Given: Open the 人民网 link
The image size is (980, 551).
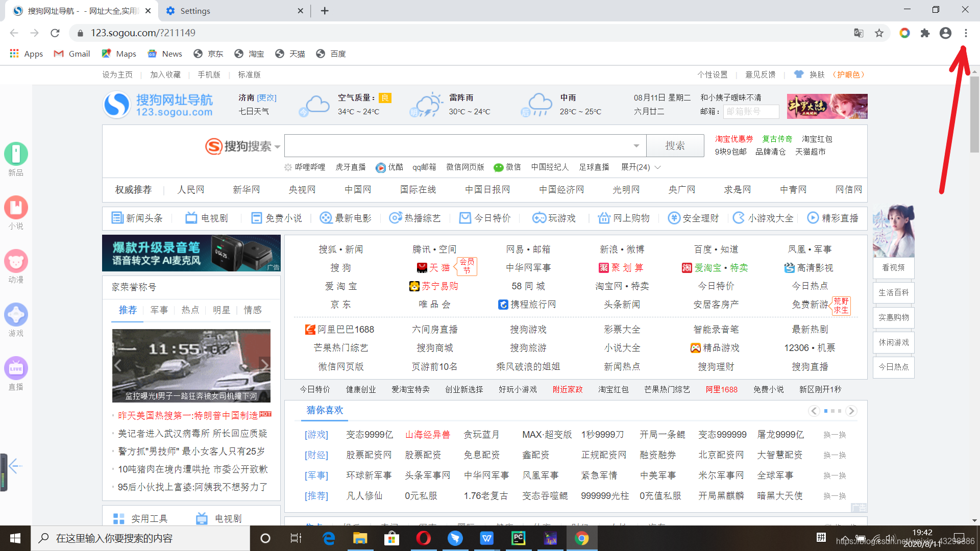Looking at the screenshot, I should coord(191,189).
